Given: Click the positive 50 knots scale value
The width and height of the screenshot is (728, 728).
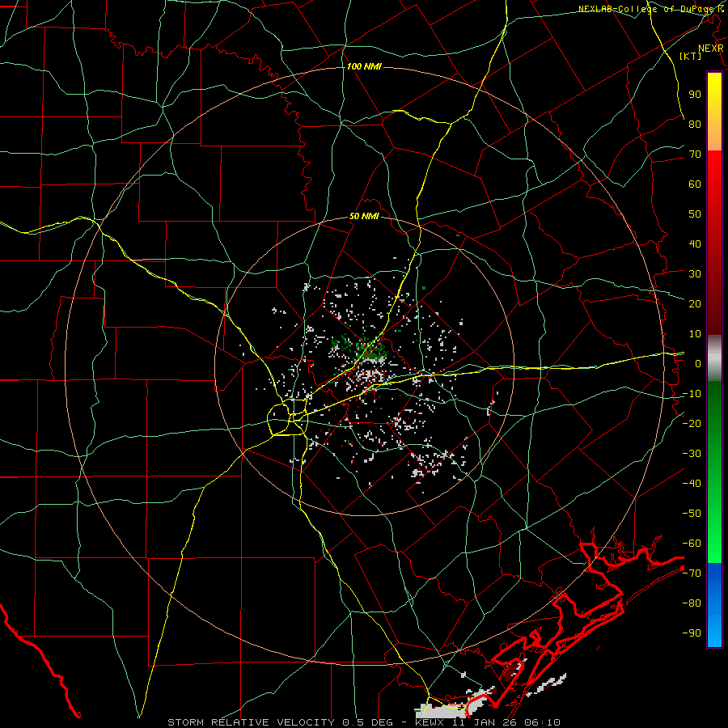Looking at the screenshot, I should click(695, 214).
